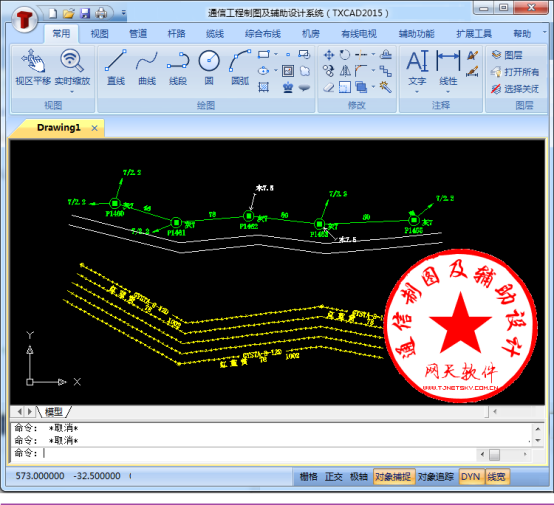Open the TXCAD application menu logo button
554x505 pixels.
click(x=25, y=19)
